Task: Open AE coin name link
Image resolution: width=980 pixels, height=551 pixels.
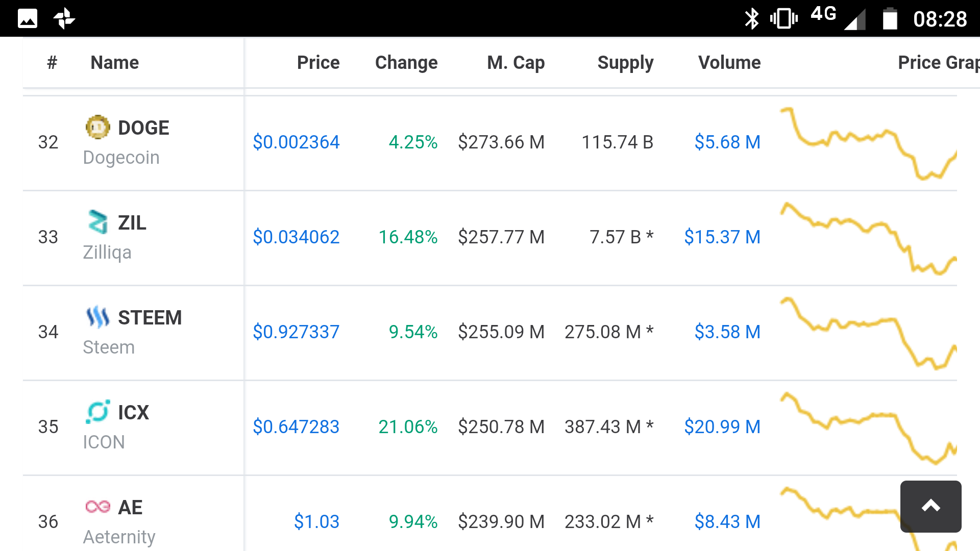Action: point(130,507)
